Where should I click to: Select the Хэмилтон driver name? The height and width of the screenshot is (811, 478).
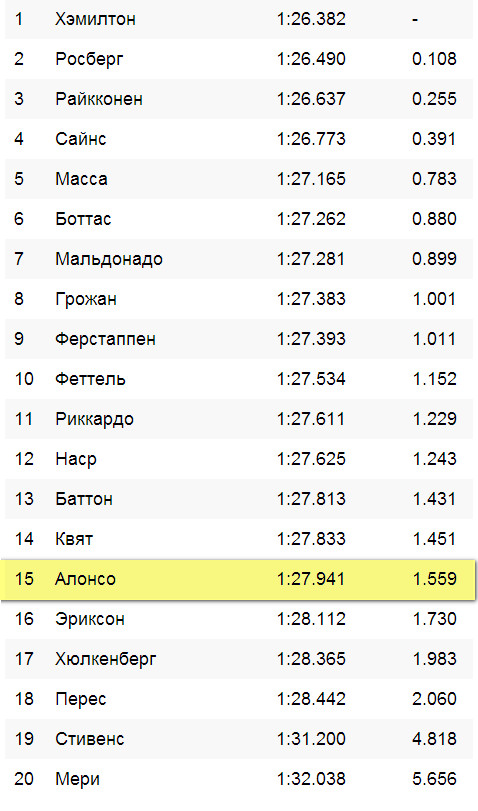tap(95, 19)
